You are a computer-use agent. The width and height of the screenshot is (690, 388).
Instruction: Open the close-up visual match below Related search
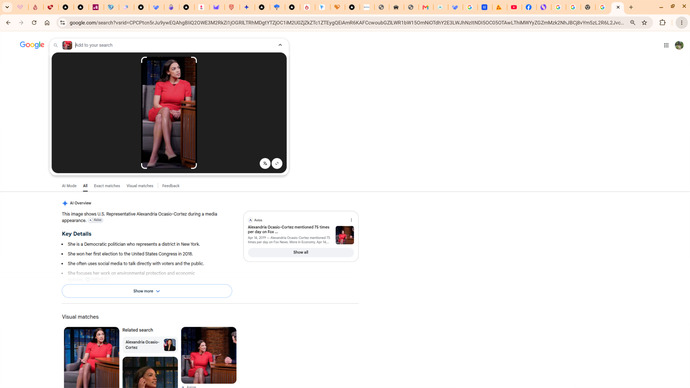click(150, 372)
